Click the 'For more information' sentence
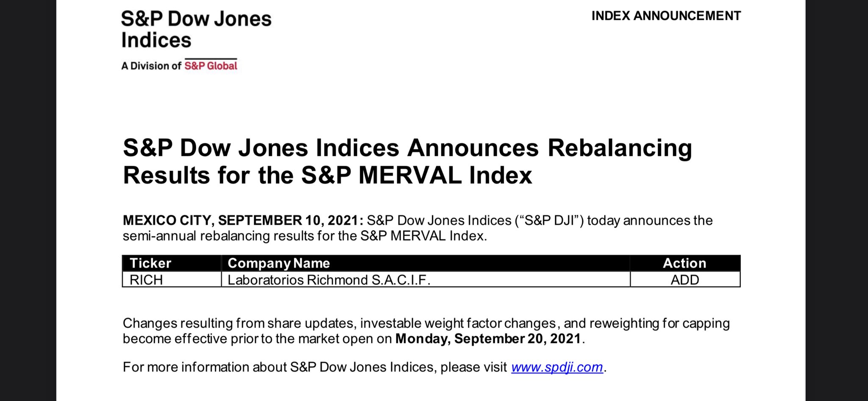 pyautogui.click(x=364, y=367)
